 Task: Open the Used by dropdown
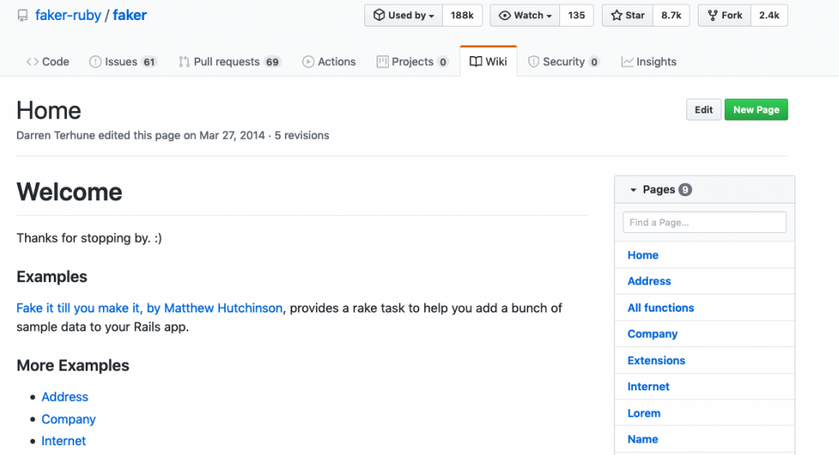[403, 16]
